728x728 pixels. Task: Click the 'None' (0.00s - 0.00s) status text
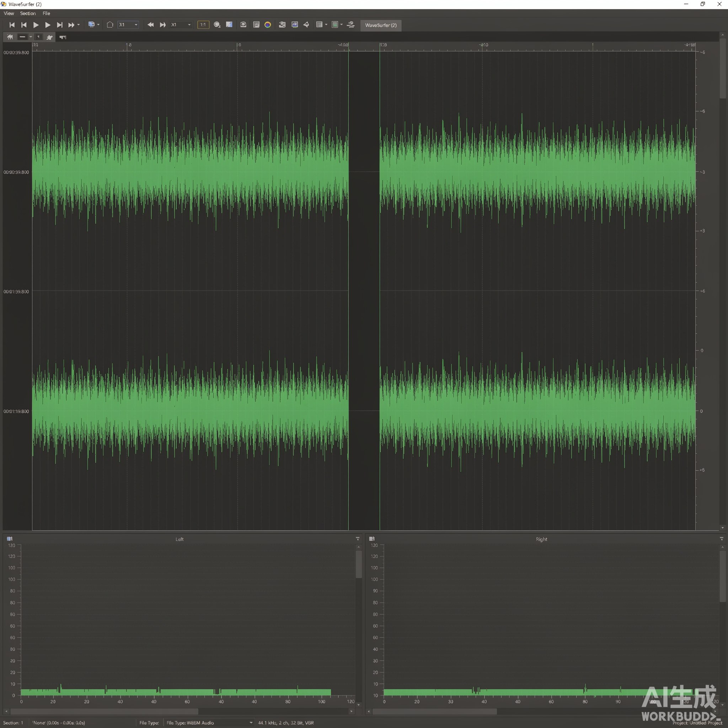click(x=59, y=723)
